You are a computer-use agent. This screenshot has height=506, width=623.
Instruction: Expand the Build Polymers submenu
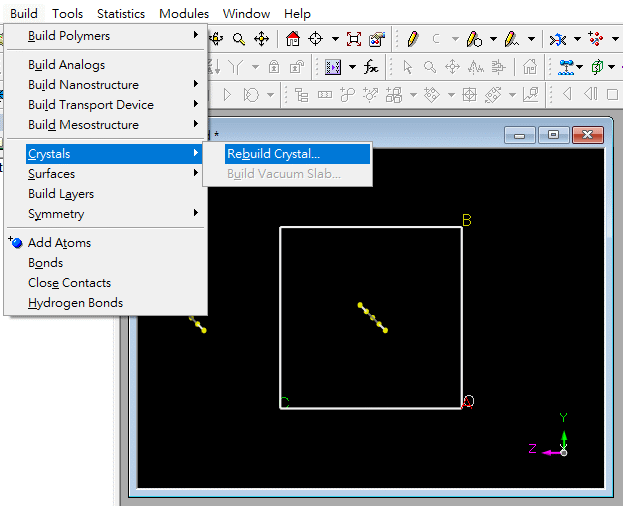[x=69, y=36]
